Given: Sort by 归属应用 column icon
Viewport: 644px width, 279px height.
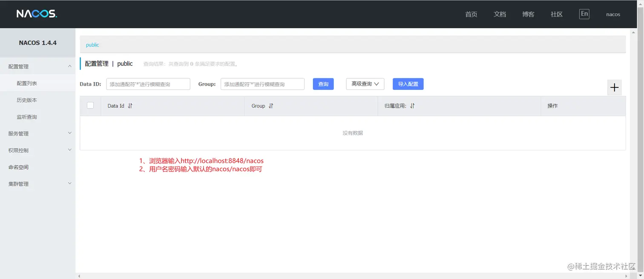Looking at the screenshot, I should coord(412,106).
